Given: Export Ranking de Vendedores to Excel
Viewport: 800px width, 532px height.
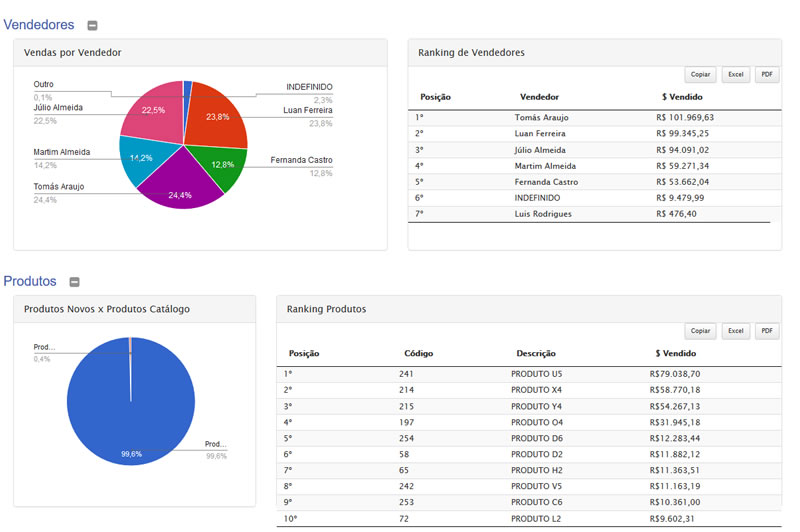Looking at the screenshot, I should [x=735, y=74].
